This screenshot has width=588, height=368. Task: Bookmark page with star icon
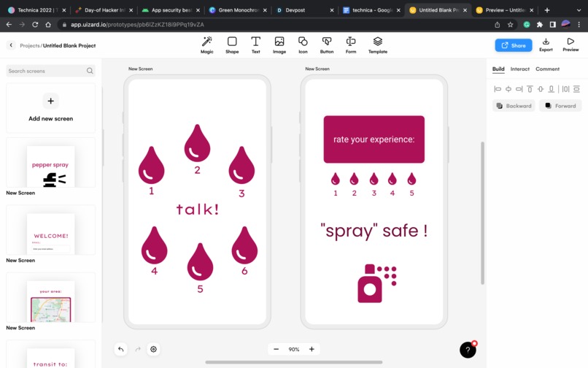[510, 24]
